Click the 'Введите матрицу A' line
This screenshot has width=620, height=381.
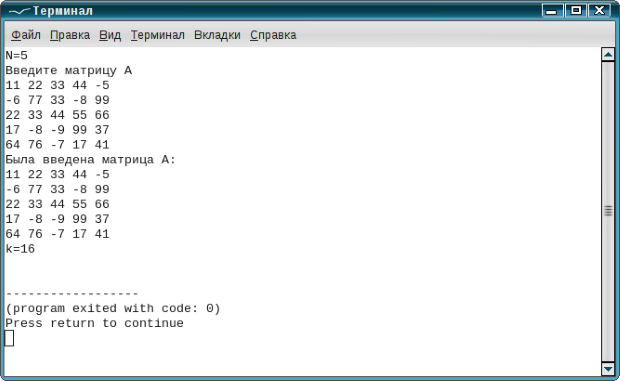click(x=69, y=70)
